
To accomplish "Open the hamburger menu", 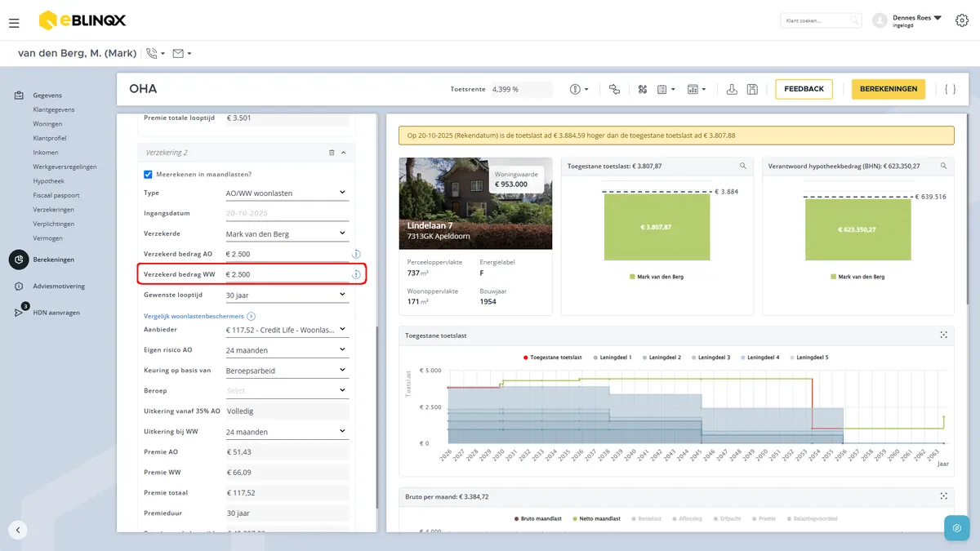I will tap(14, 23).
